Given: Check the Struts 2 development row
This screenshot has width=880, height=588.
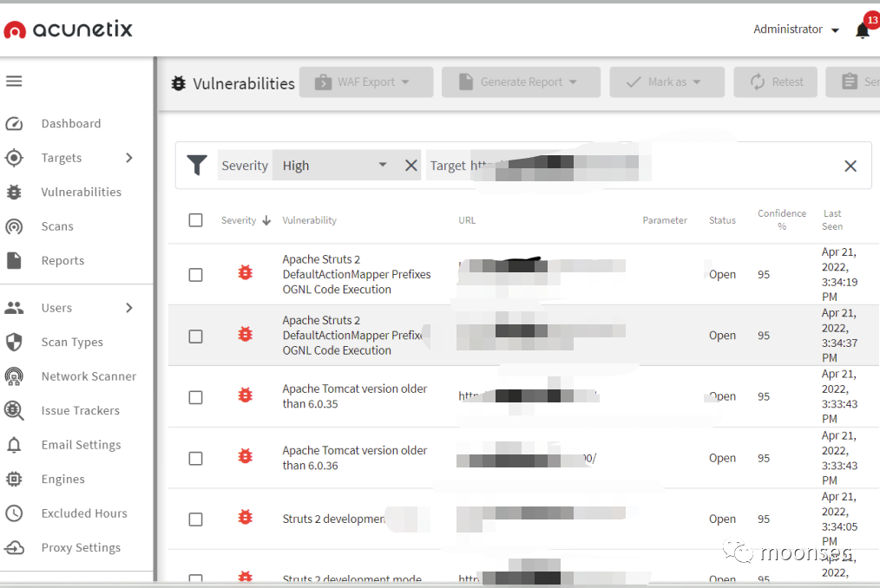Looking at the screenshot, I should (196, 519).
